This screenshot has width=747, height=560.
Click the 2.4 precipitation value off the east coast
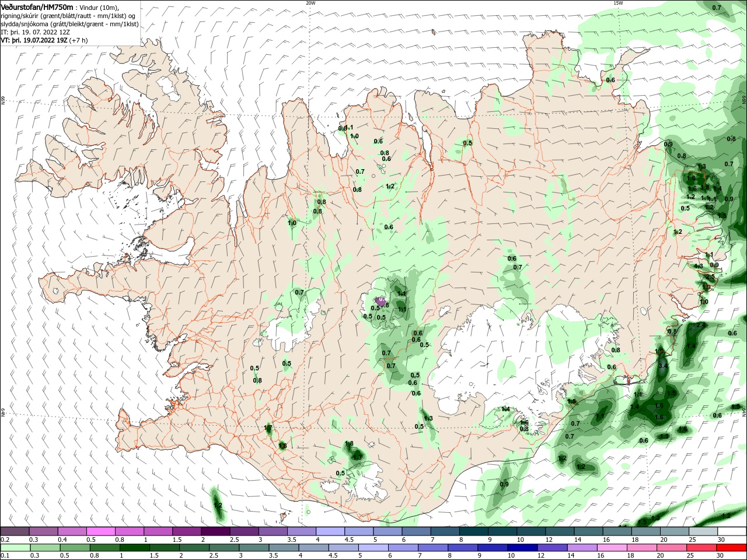click(x=701, y=325)
